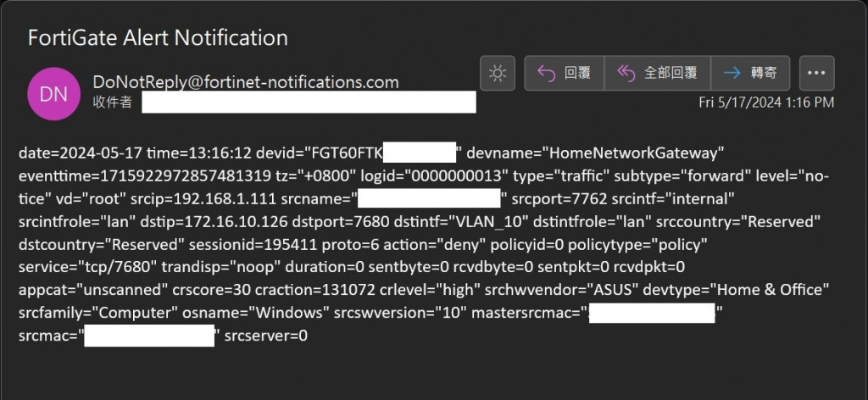Click the redacted srcname value

(429, 199)
